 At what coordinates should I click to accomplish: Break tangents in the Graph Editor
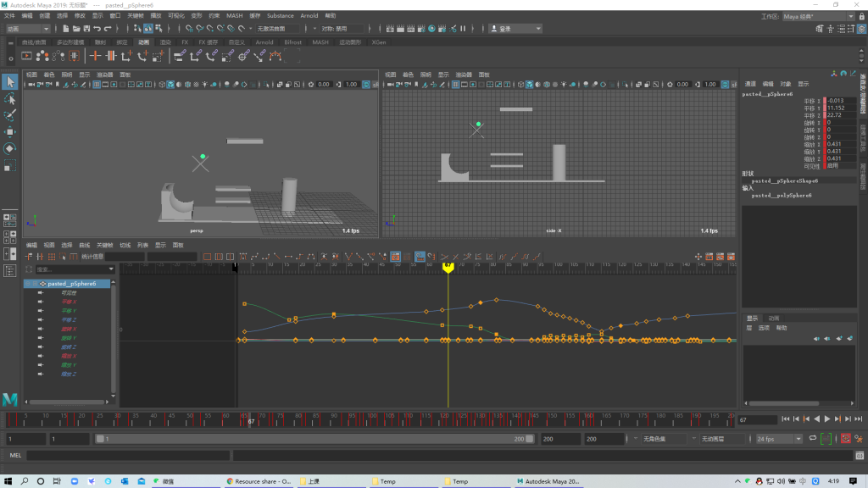click(x=348, y=257)
